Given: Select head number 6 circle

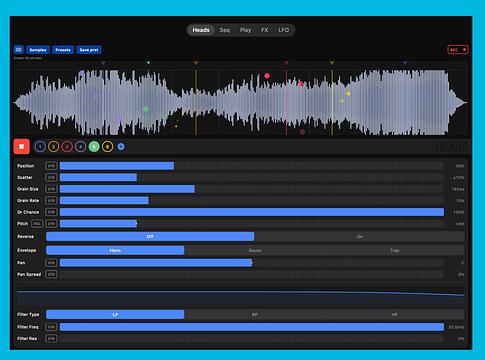Looking at the screenshot, I should pyautogui.click(x=107, y=147).
